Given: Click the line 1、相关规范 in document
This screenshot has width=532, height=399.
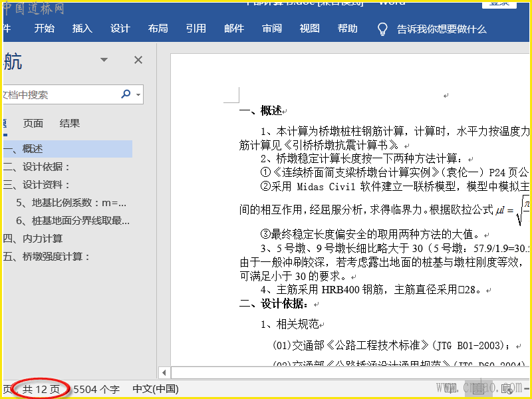Looking at the screenshot, I should click(x=290, y=325).
